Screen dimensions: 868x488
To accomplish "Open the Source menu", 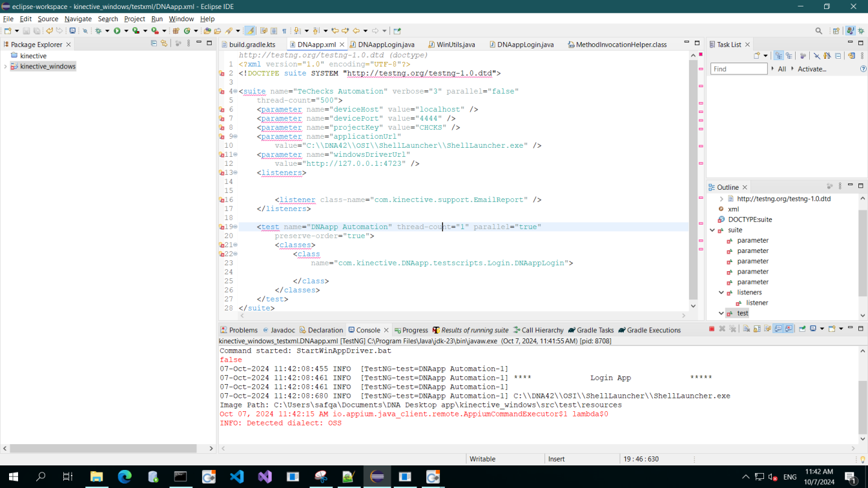I will 48,19.
